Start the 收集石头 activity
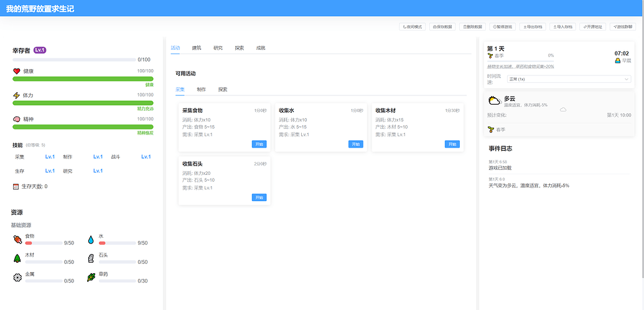The image size is (644, 310). coord(259,197)
